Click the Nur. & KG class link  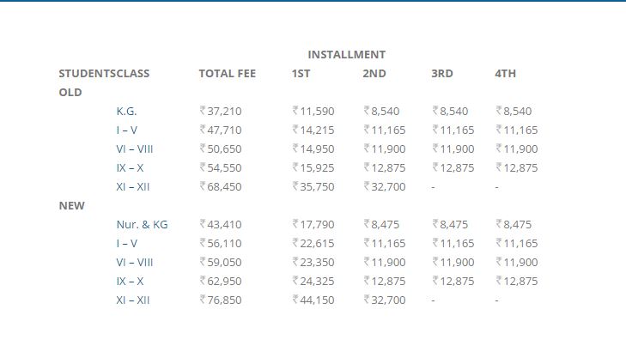point(142,224)
